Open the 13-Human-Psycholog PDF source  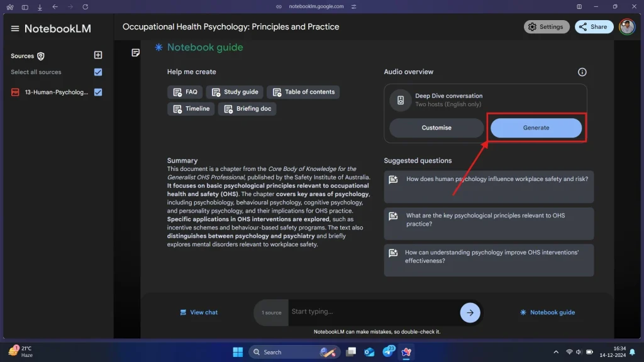coord(50,92)
